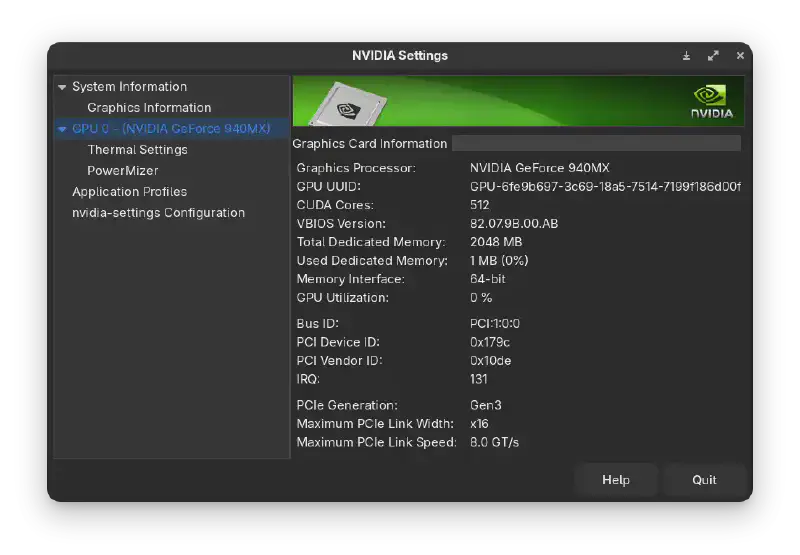Click the PCIe Generation: label
Viewport: 800px width, 555px height.
[x=347, y=405]
